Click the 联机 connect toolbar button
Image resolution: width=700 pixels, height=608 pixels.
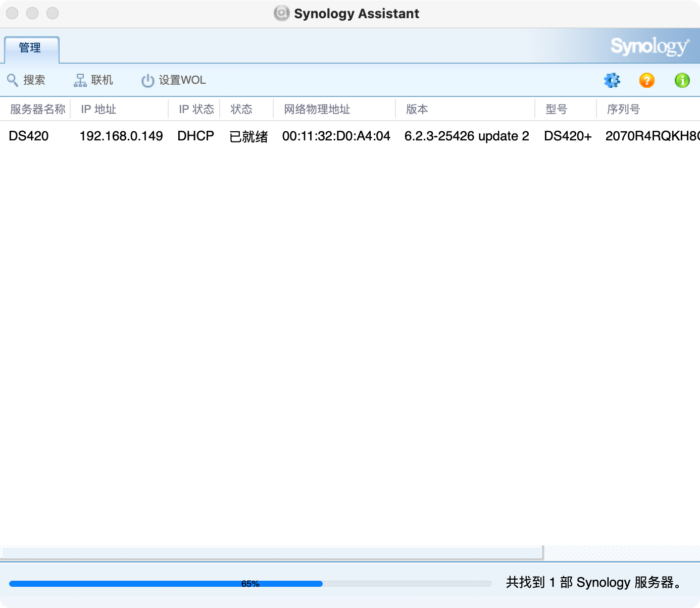click(93, 80)
